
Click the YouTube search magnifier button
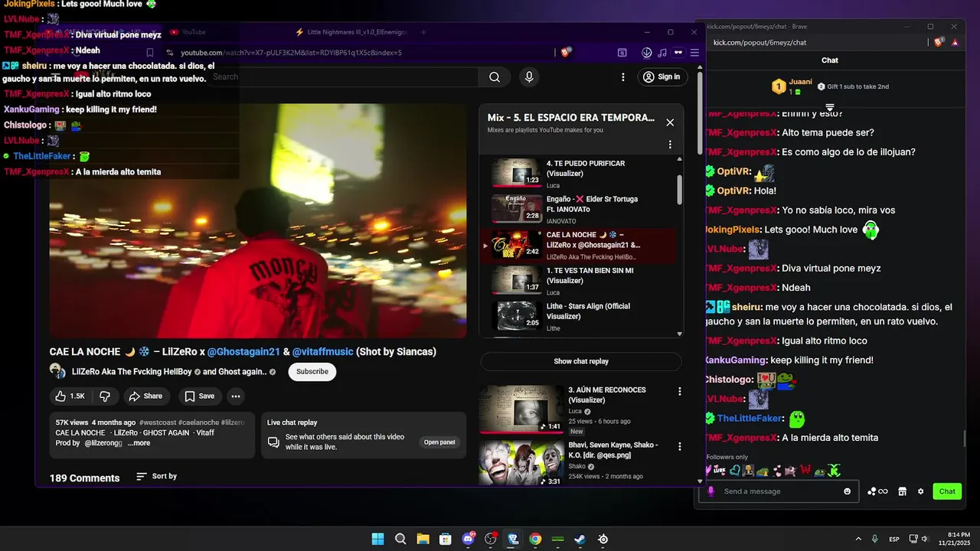[495, 77]
